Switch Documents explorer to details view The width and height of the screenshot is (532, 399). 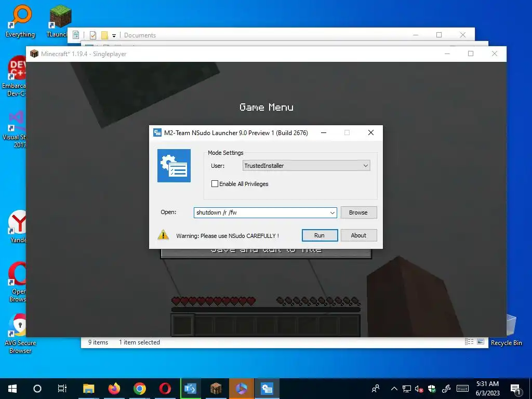pyautogui.click(x=469, y=342)
